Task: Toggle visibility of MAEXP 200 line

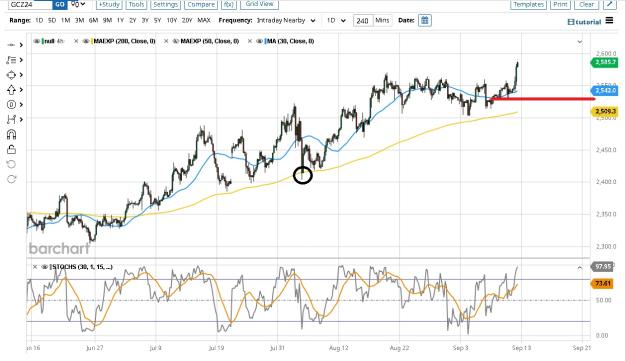Action: (x=86, y=41)
